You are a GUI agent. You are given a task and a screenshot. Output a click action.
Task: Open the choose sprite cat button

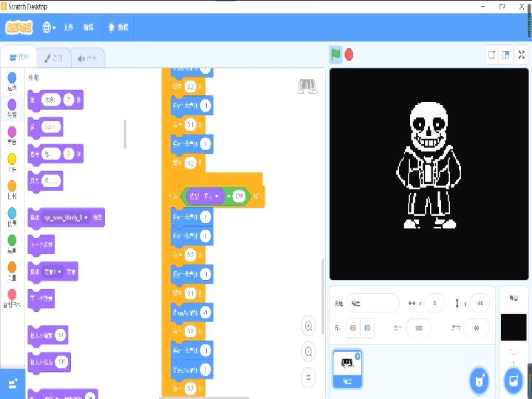pos(479,381)
